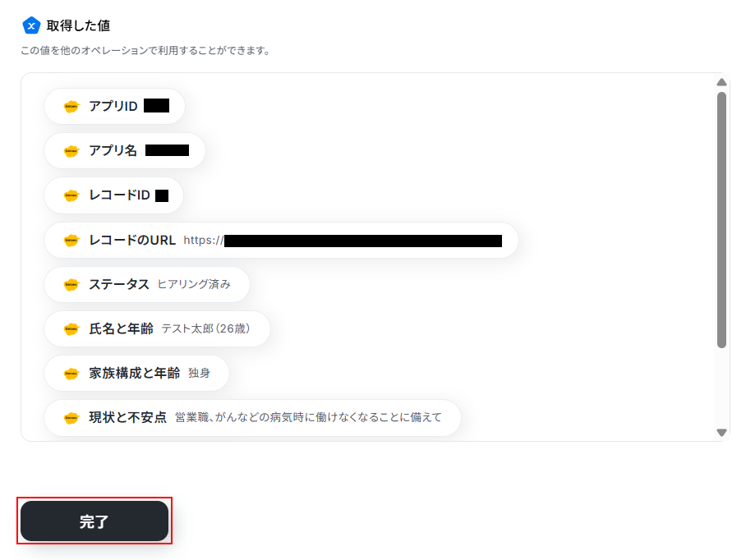This screenshot has width=746, height=560.
Task: Click the kintone icon beside アプリ名
Action: pyautogui.click(x=71, y=151)
